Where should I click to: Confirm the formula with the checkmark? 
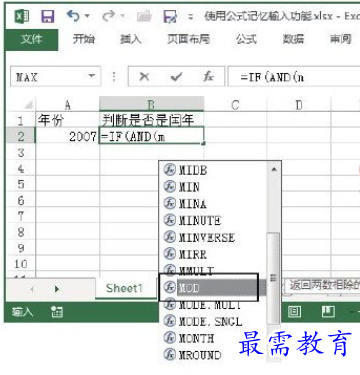click(176, 77)
